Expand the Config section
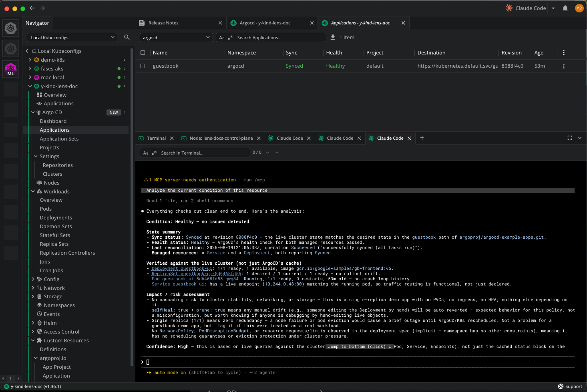 (33, 279)
